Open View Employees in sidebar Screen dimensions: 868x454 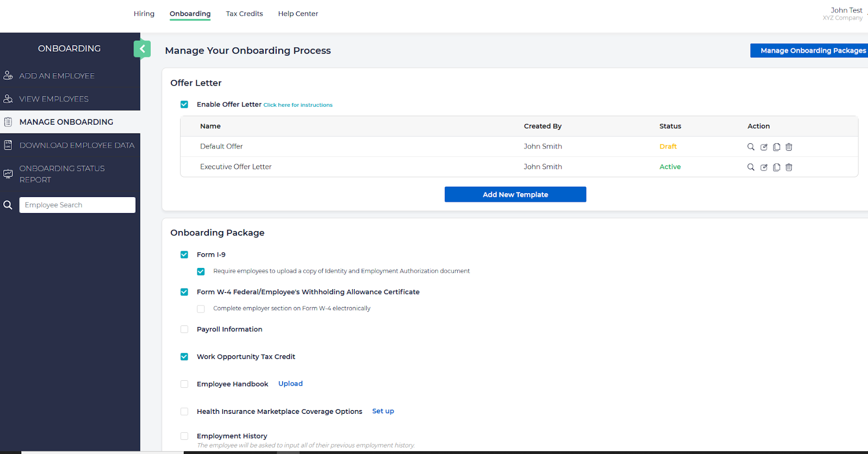[x=54, y=99]
